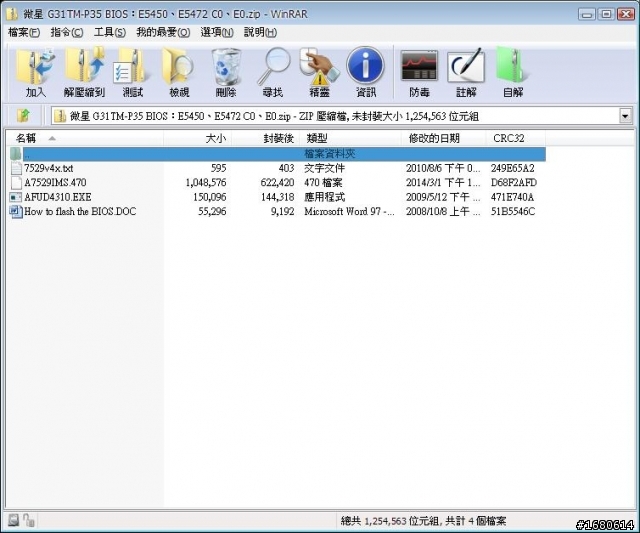Click the Extract To (解壓縮到) icon
Image resolution: width=640 pixels, height=533 pixels.
84,72
